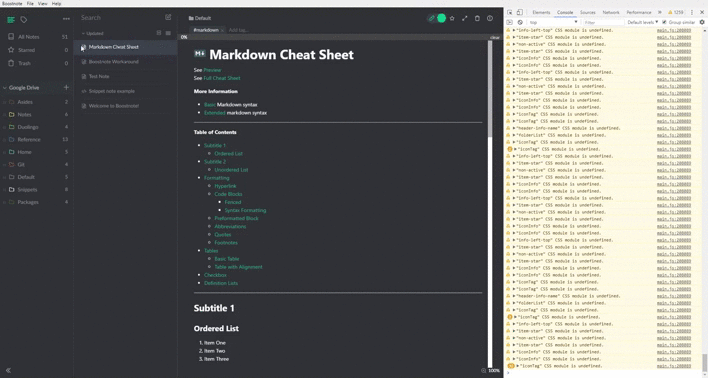Open the Boostnote menu
Image resolution: width=708 pixels, height=378 pixels.
click(x=12, y=3)
